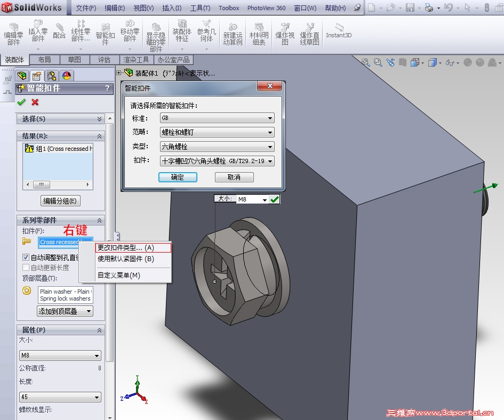504x420 pixels.
Task: Click the Edit Component (编辑零部件) tool
Action: click(13, 35)
